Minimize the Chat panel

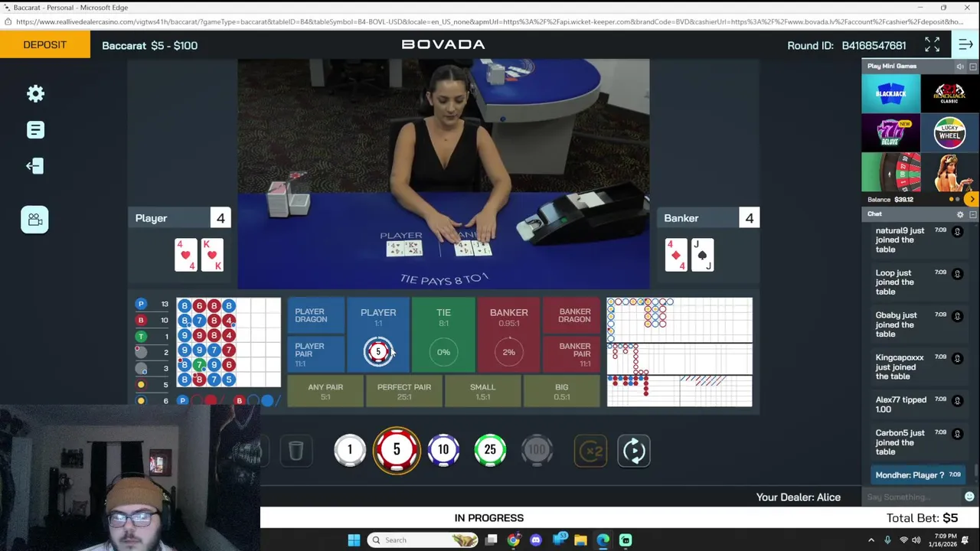pyautogui.click(x=973, y=214)
